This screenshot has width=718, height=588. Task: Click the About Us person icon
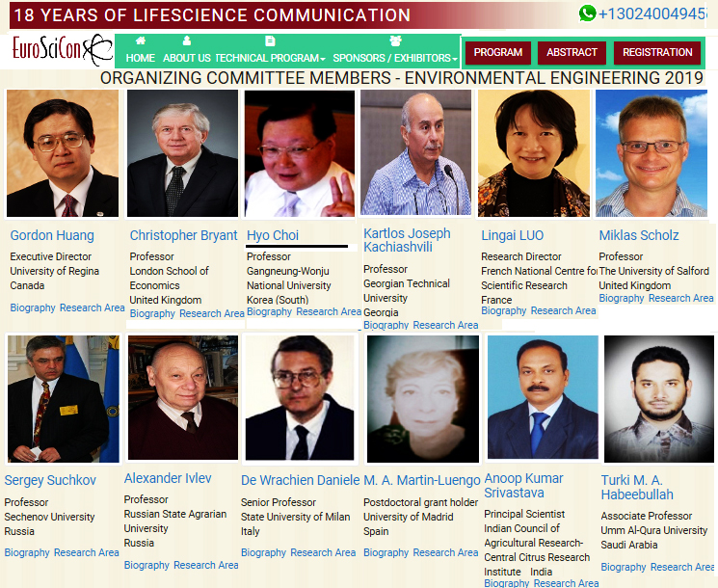pyautogui.click(x=186, y=40)
